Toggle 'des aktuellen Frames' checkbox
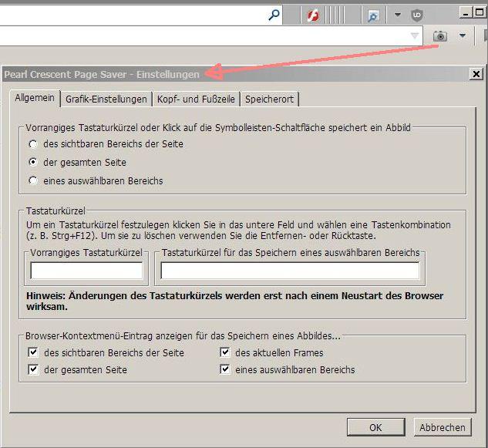This screenshot has width=488, height=448. 225,352
